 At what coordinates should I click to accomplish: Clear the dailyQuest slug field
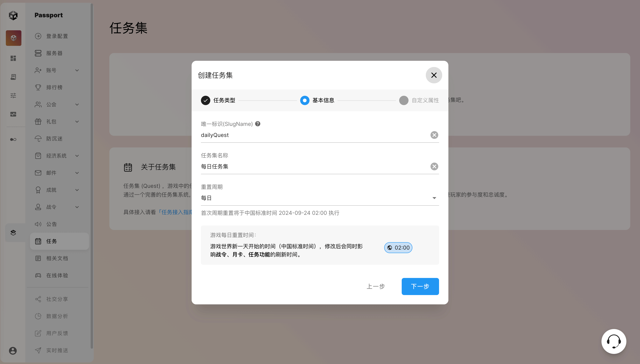pyautogui.click(x=434, y=135)
